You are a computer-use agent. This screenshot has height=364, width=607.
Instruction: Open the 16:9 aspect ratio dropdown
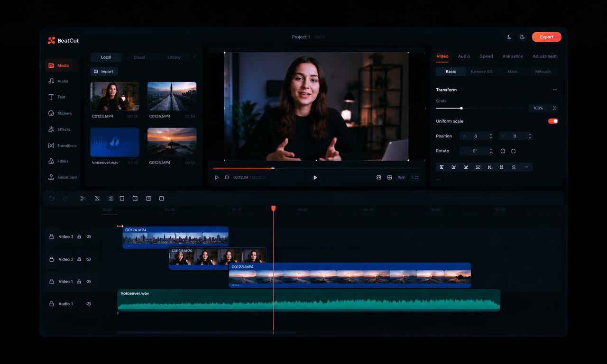[401, 177]
